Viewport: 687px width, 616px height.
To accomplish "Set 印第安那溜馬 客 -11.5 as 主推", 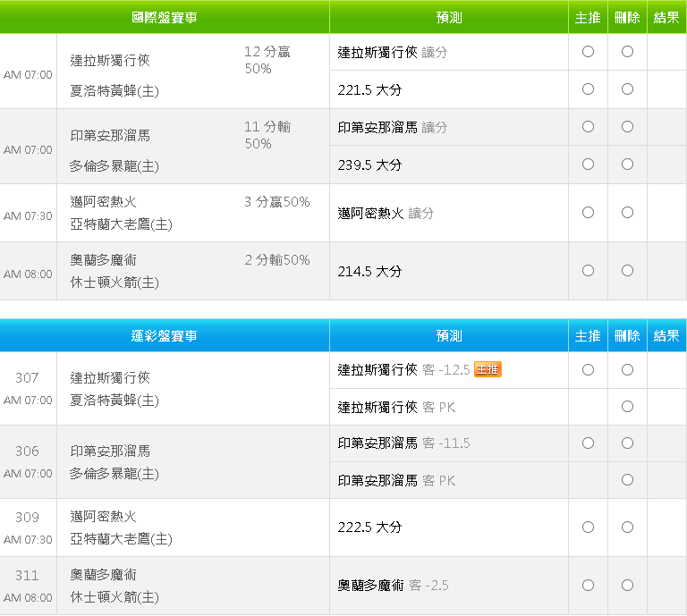I will (x=588, y=443).
